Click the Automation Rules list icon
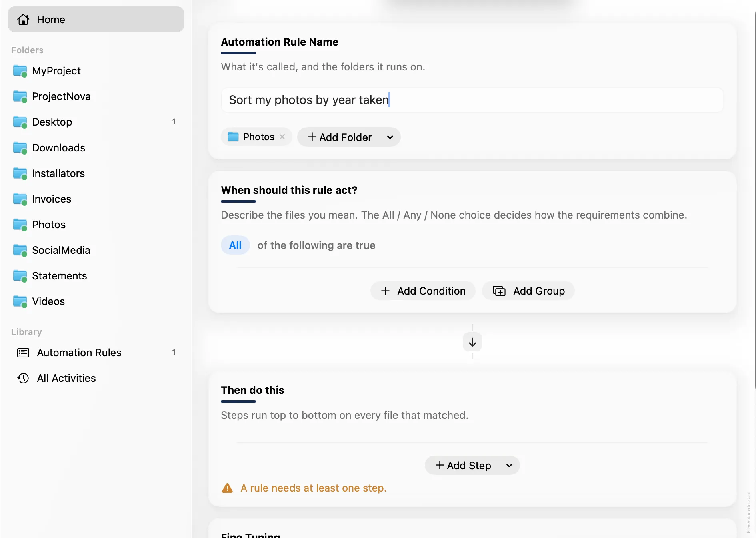This screenshot has width=756, height=538. pos(23,353)
